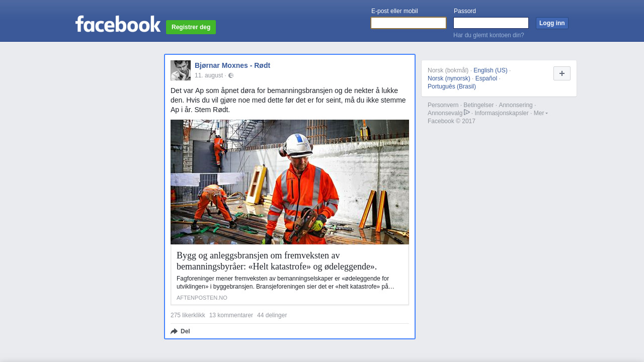Switch language to English (US)
Viewport: 644px width, 362px height.
click(x=491, y=70)
